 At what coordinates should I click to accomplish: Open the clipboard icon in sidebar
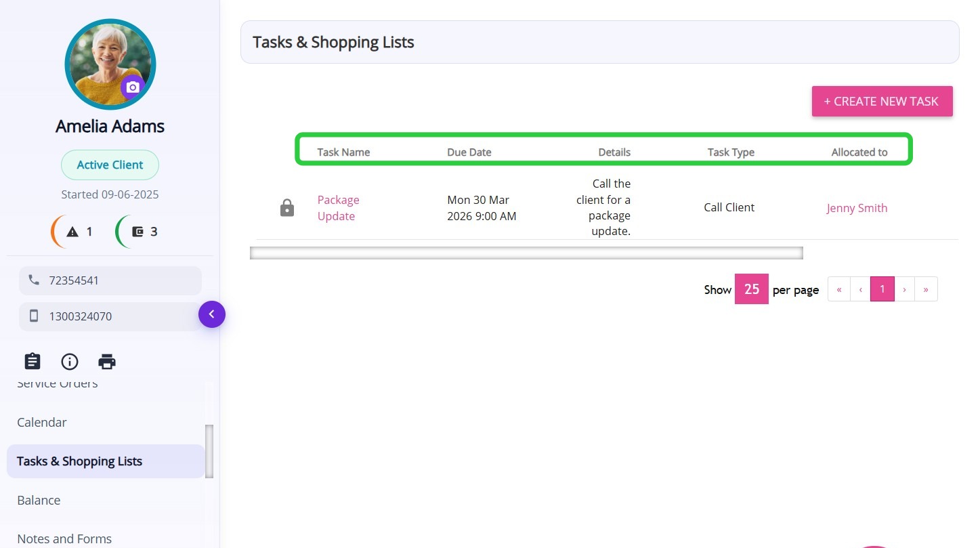click(33, 361)
